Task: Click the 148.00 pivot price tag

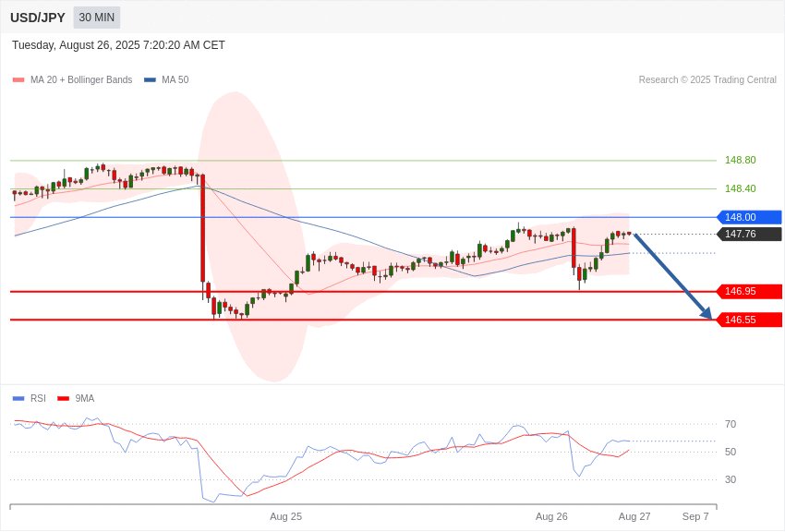Action: [x=750, y=217]
